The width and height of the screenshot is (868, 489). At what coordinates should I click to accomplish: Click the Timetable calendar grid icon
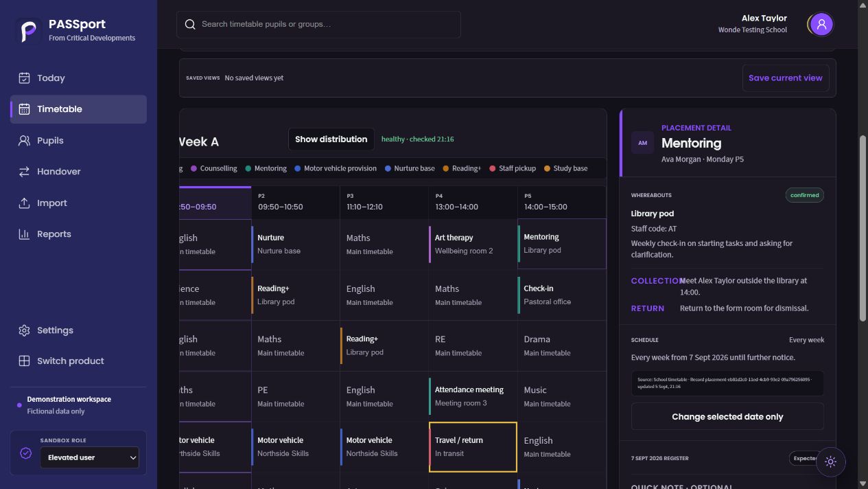click(24, 109)
